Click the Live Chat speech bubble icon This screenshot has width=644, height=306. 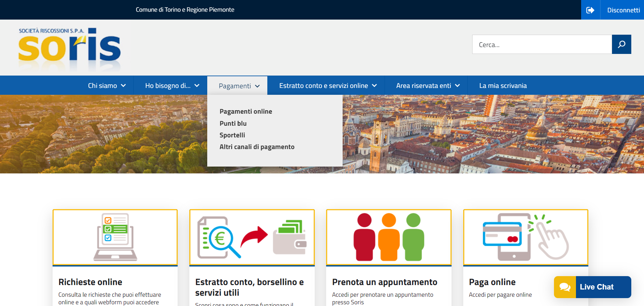(x=565, y=287)
